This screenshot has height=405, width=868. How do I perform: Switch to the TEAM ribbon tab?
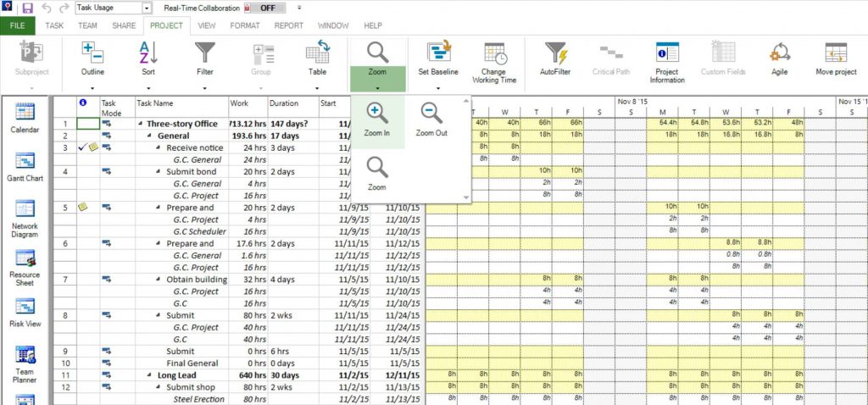(87, 25)
